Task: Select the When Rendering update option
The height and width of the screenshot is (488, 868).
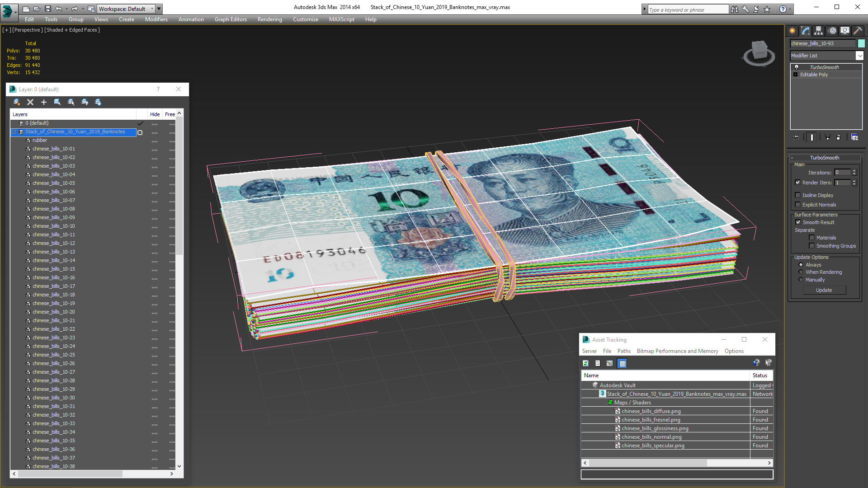Action: click(801, 272)
